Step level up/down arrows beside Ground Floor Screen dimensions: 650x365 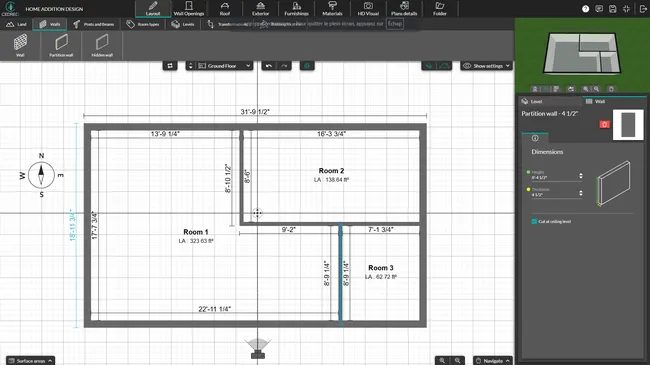click(x=190, y=66)
